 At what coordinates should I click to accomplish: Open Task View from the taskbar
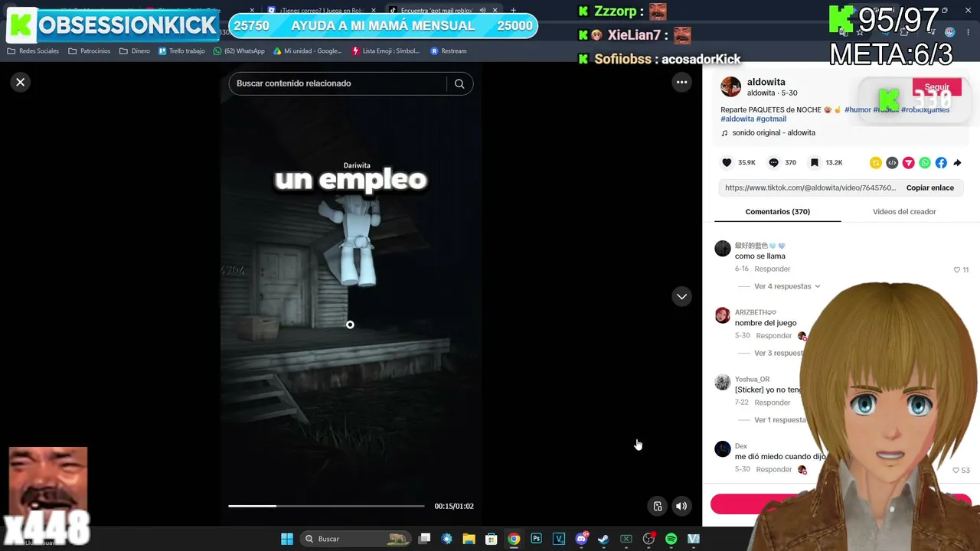pyautogui.click(x=425, y=539)
